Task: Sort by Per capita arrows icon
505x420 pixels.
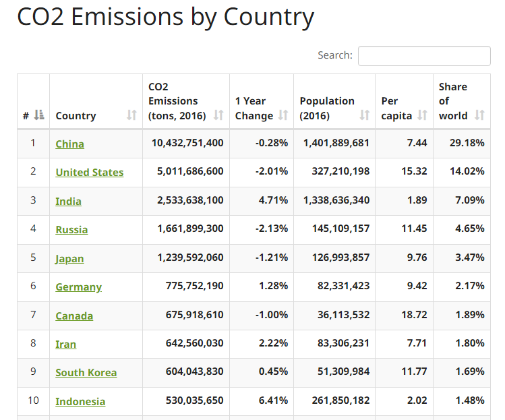Action: pos(422,115)
